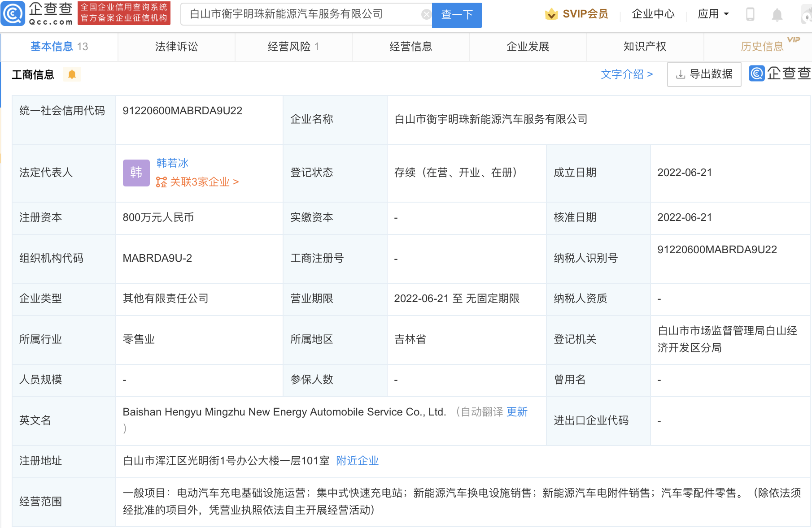The width and height of the screenshot is (812, 528).
Task: Go to 企业中心 in the top bar
Action: [653, 14]
